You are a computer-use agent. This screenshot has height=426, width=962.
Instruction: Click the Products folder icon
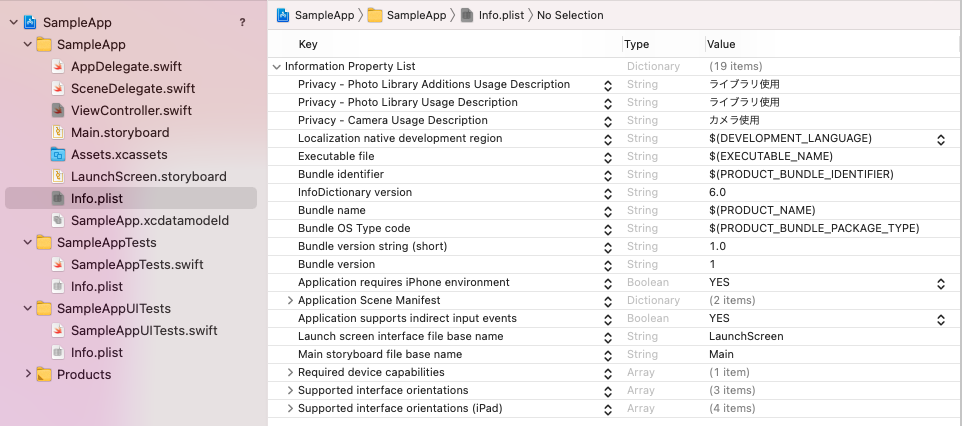tap(44, 375)
